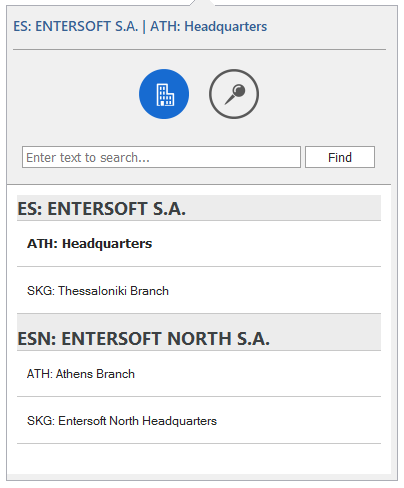404x488 pixels.
Task: Choose SKG: Thessaloniki Branch
Action: pyautogui.click(x=199, y=290)
